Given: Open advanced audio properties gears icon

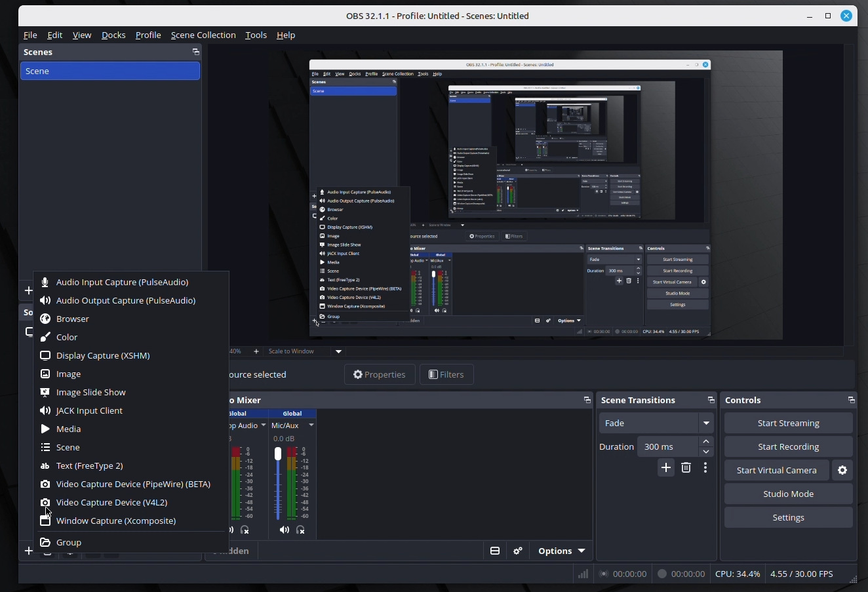Looking at the screenshot, I should point(518,551).
